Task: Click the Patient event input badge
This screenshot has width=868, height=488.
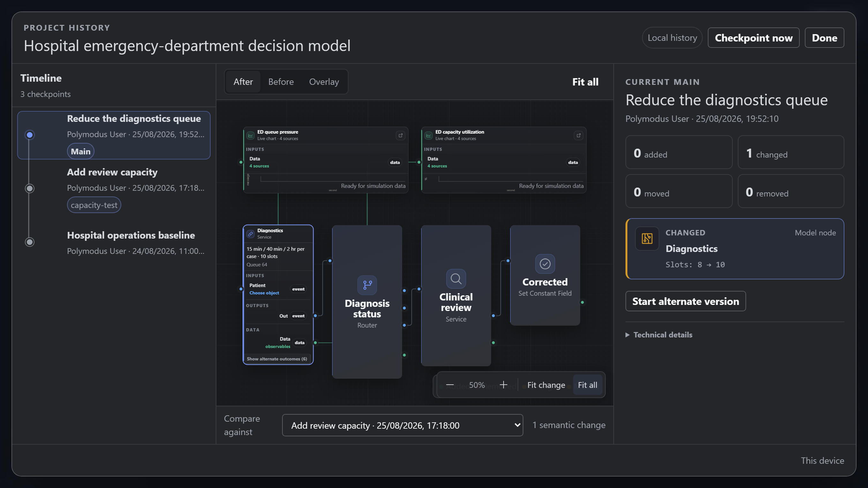Action: 298,289
